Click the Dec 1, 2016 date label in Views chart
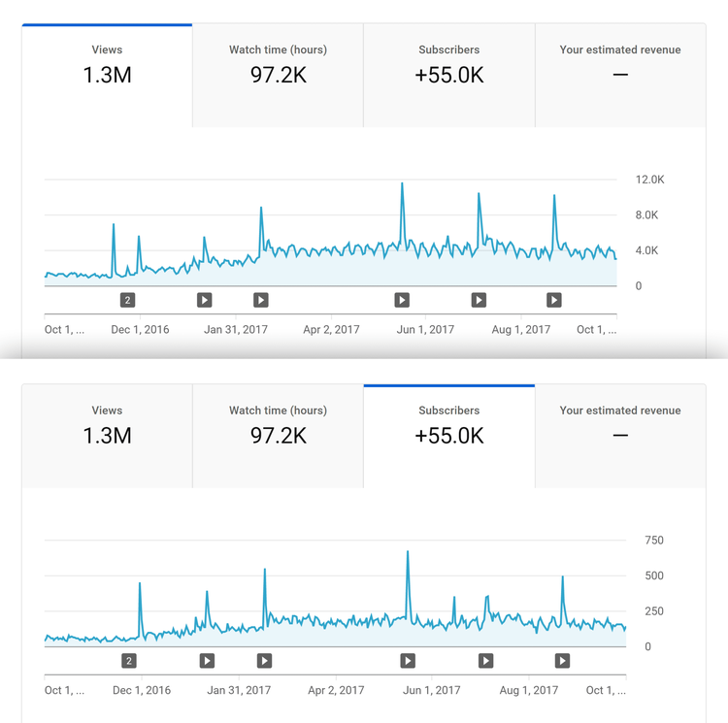728x723 pixels. click(140, 330)
